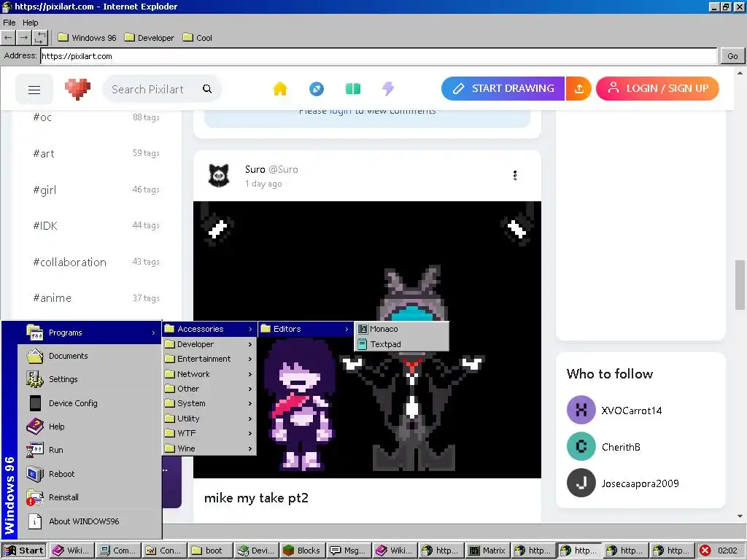Click the Go button
The image size is (747, 560).
coord(732,56)
